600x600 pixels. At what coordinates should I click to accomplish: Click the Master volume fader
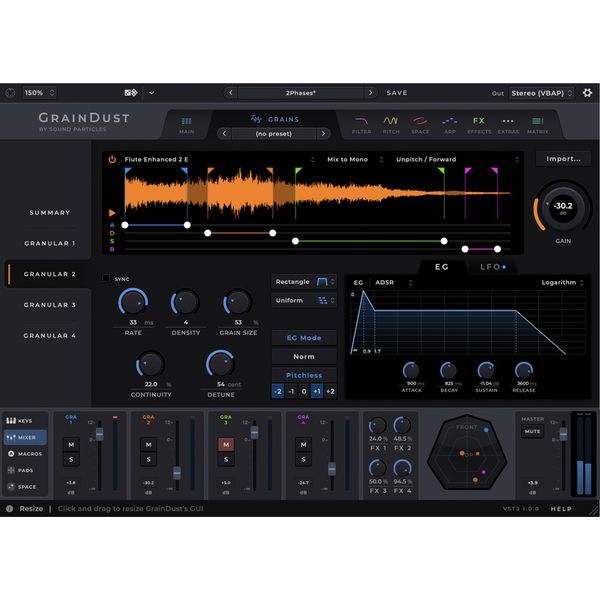563,434
